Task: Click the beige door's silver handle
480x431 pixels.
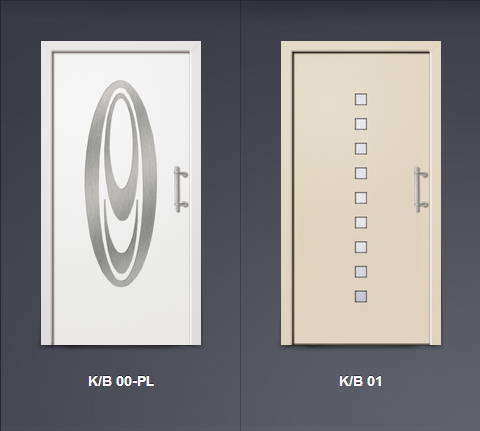Action: tap(421, 189)
